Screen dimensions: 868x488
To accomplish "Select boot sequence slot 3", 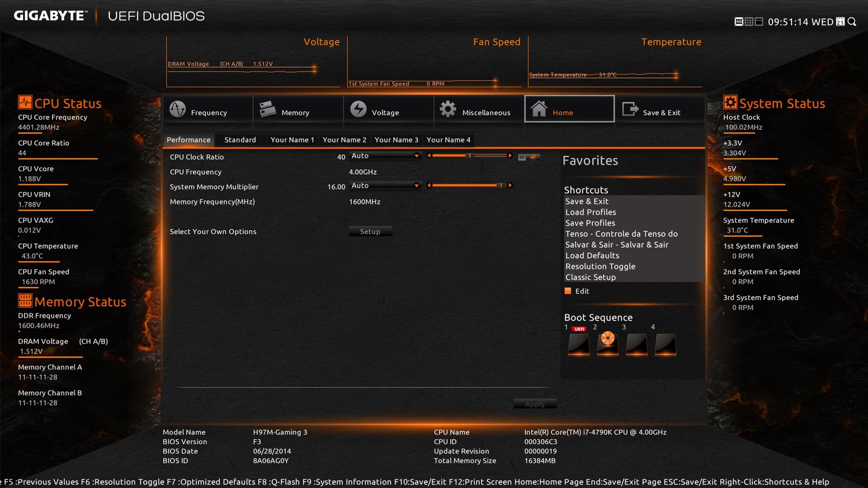I will pos(637,344).
